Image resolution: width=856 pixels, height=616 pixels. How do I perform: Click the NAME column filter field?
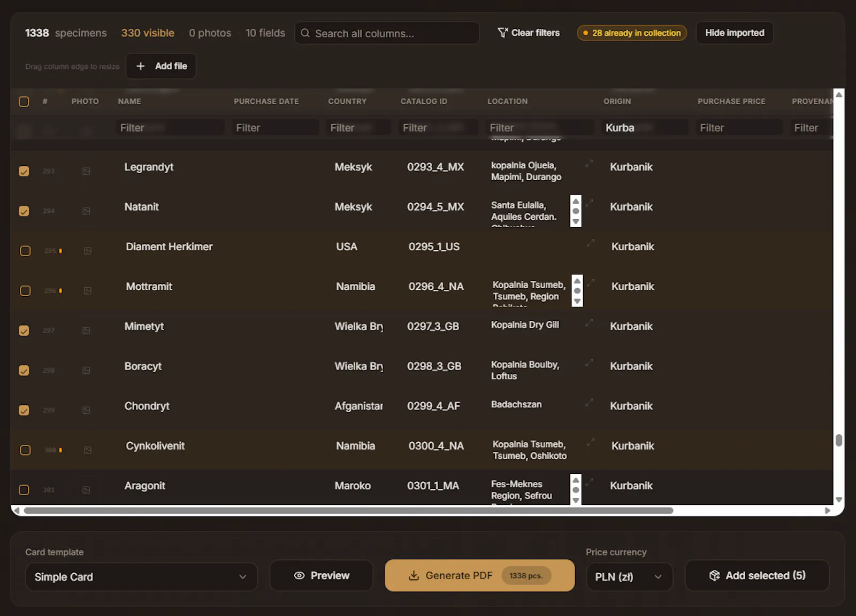[170, 127]
